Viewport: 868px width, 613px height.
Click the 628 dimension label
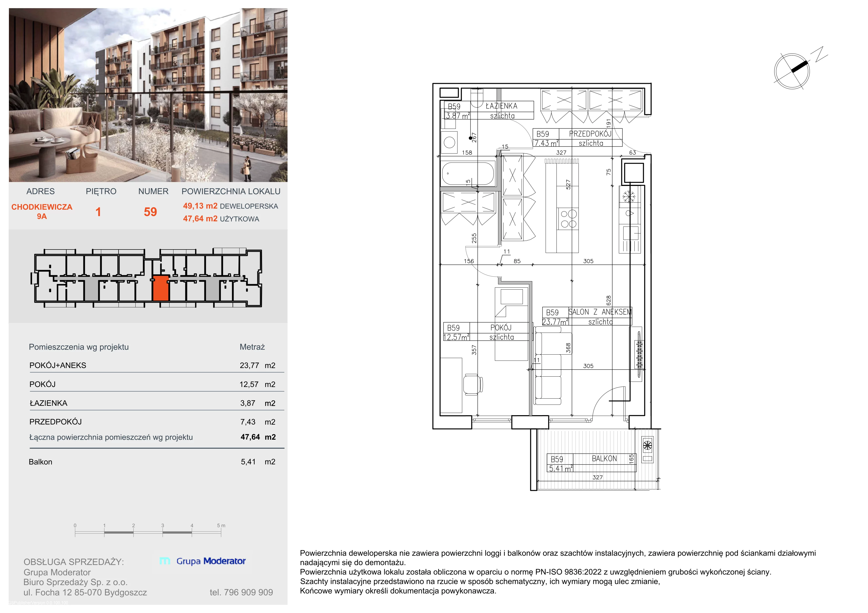pyautogui.click(x=608, y=300)
